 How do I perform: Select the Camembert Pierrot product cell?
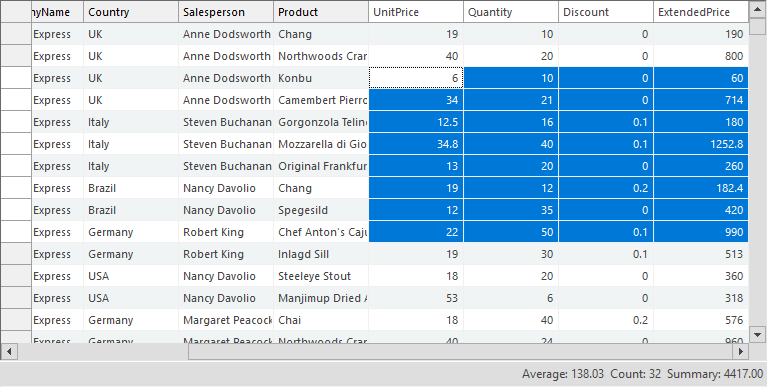click(320, 100)
